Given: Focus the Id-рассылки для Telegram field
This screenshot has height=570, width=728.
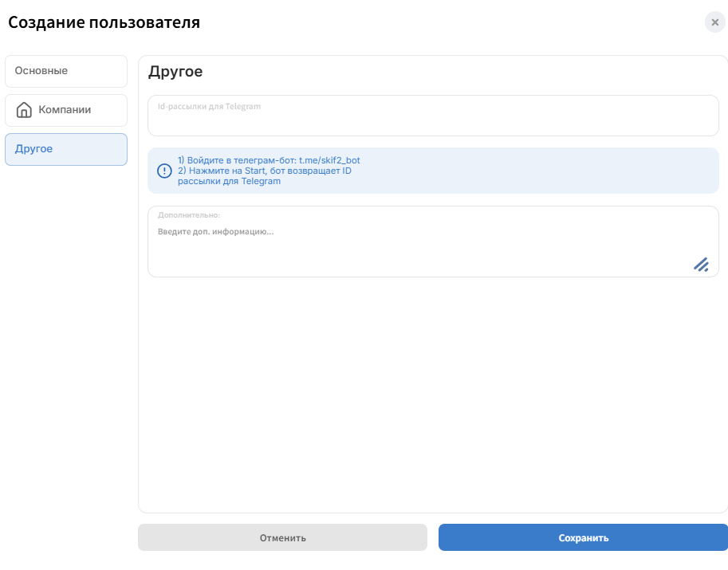Looking at the screenshot, I should (x=433, y=116).
